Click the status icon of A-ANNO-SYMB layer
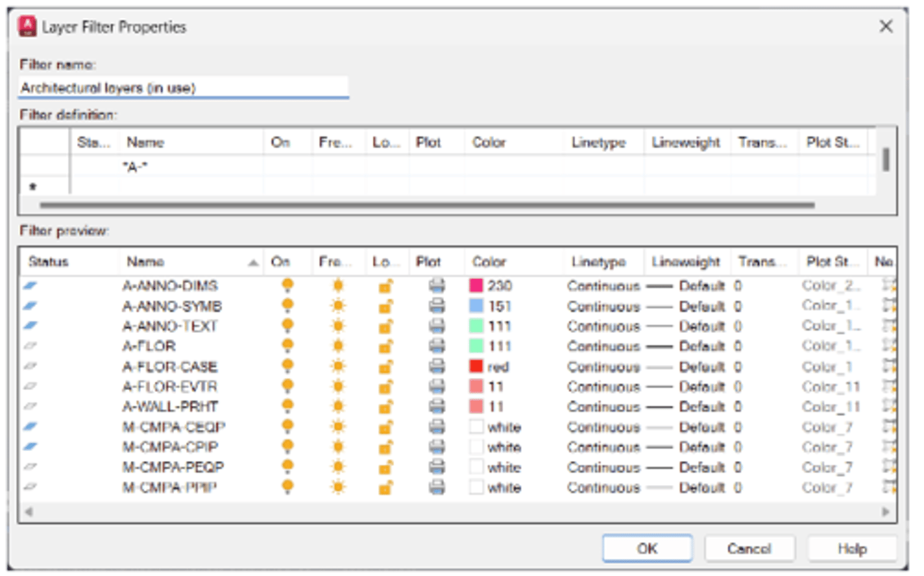This screenshot has width=924, height=576. pos(30,306)
